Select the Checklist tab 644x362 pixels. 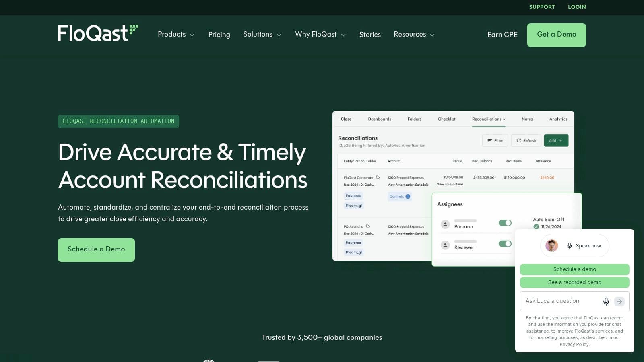[447, 119]
